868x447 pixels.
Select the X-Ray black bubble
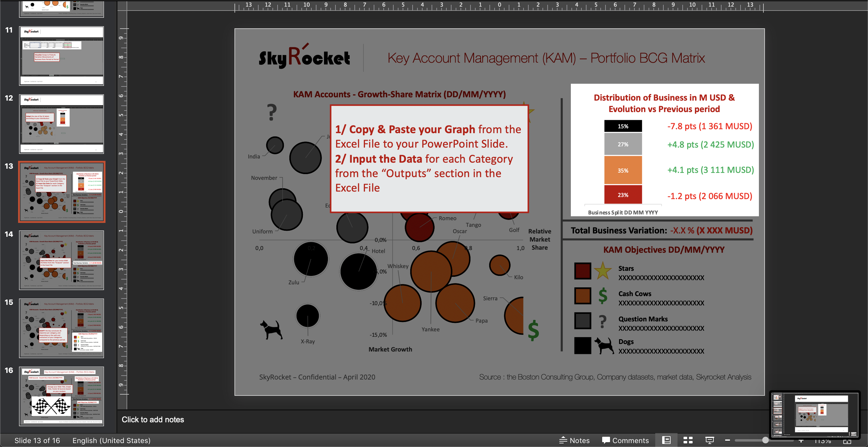click(x=307, y=316)
